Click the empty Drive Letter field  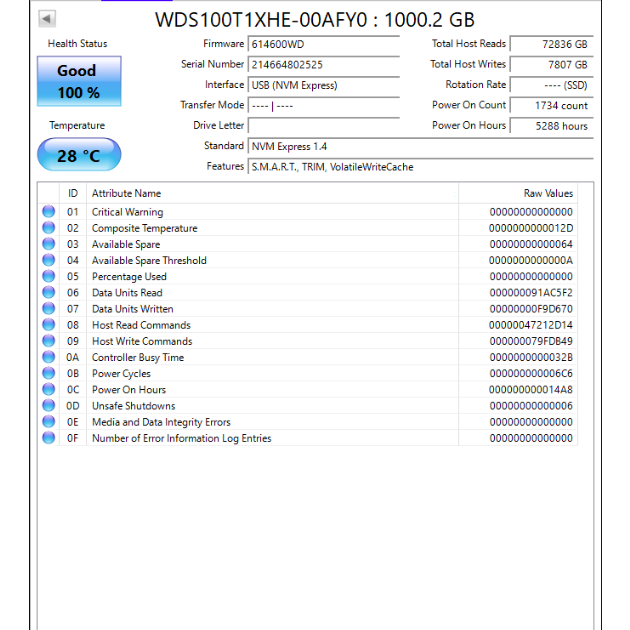click(x=324, y=126)
